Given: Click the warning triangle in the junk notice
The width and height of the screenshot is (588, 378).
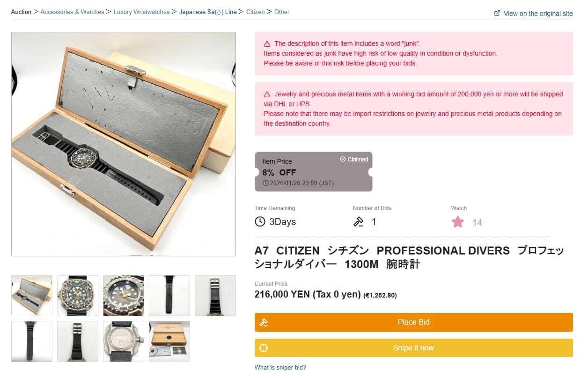Looking at the screenshot, I should tap(267, 44).
